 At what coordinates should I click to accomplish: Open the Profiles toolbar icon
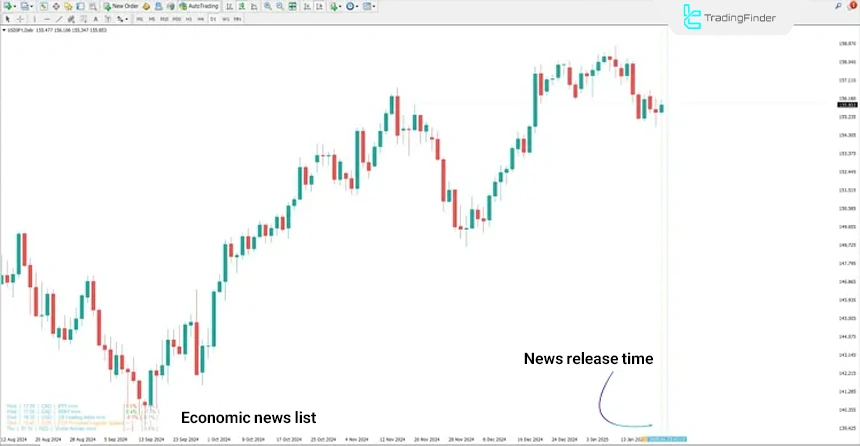[24, 7]
